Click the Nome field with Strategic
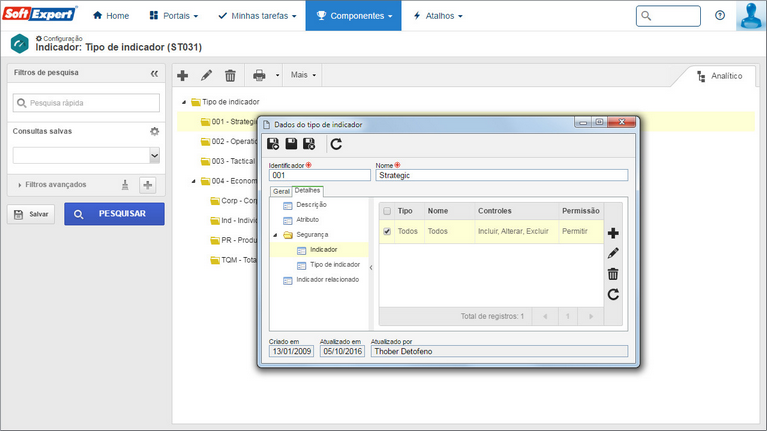Image resolution: width=767 pixels, height=431 pixels. pos(501,175)
